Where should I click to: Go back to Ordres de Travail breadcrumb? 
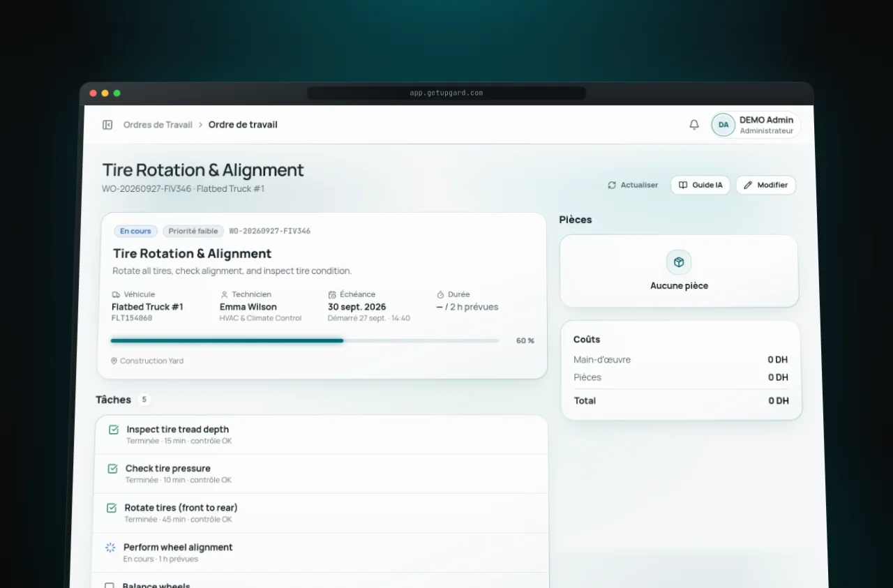[158, 125]
